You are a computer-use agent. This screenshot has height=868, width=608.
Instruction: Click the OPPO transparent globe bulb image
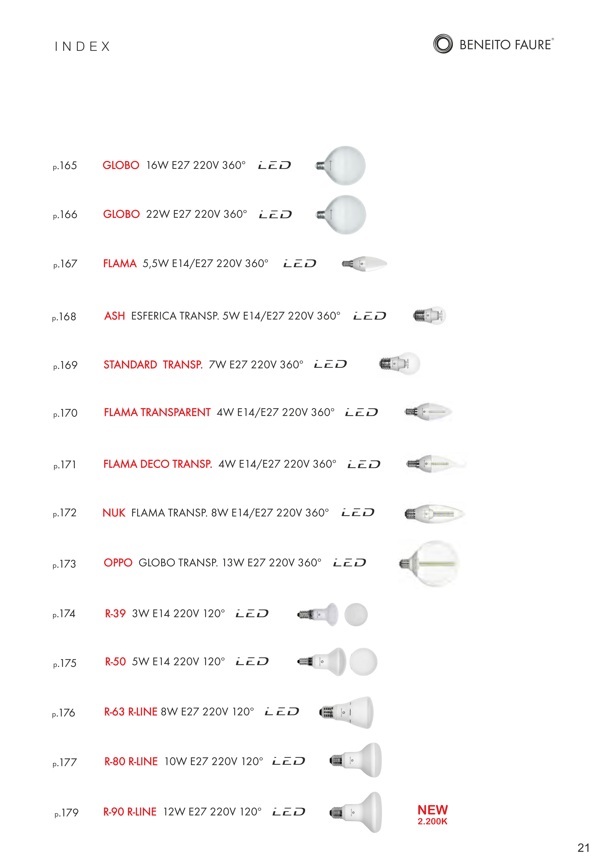(430, 564)
